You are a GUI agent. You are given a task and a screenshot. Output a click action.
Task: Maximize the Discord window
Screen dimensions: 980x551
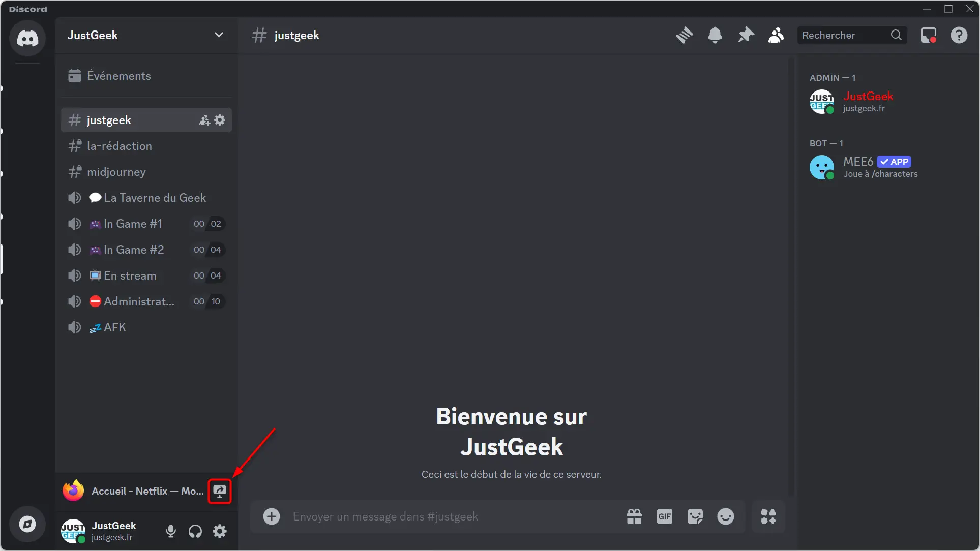point(948,9)
